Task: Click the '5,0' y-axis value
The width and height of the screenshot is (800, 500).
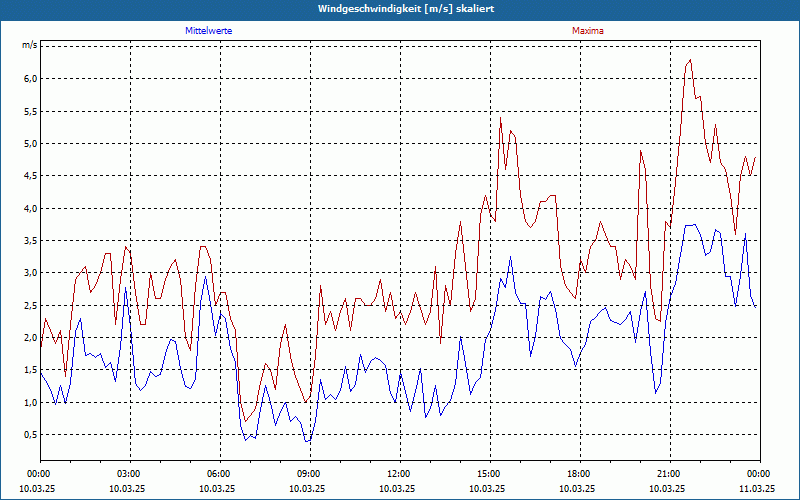Action: pyautogui.click(x=31, y=143)
